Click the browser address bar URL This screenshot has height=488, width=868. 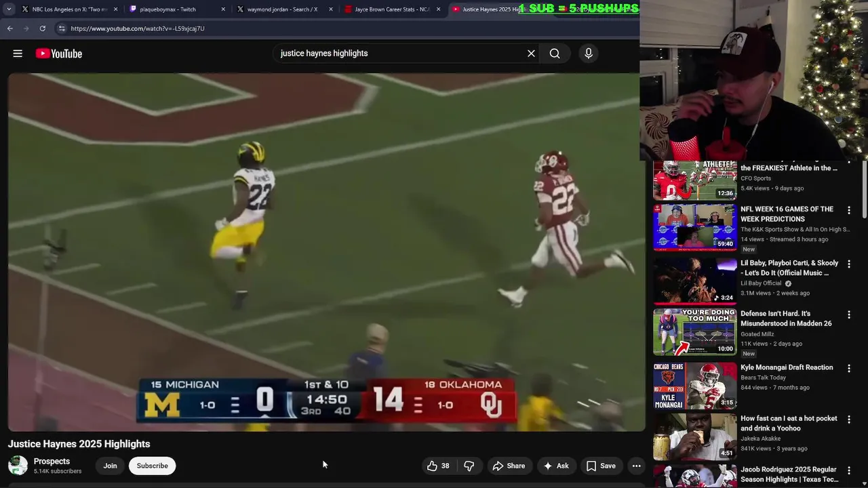point(138,28)
